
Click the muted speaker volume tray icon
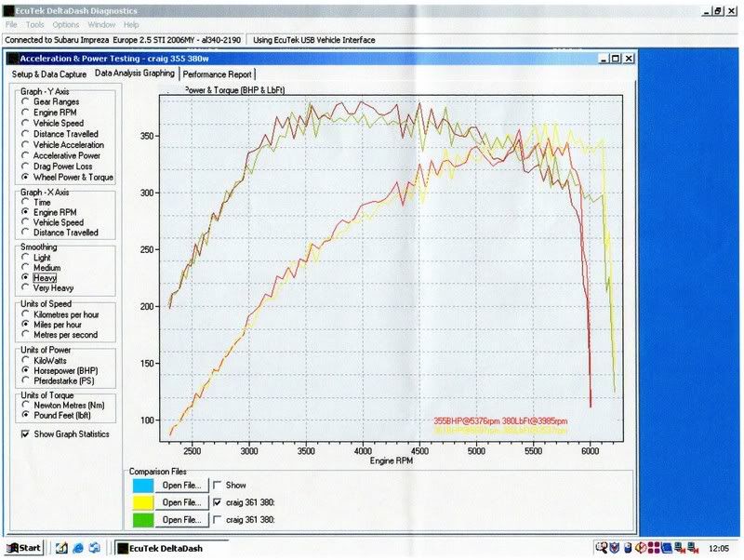click(x=640, y=548)
